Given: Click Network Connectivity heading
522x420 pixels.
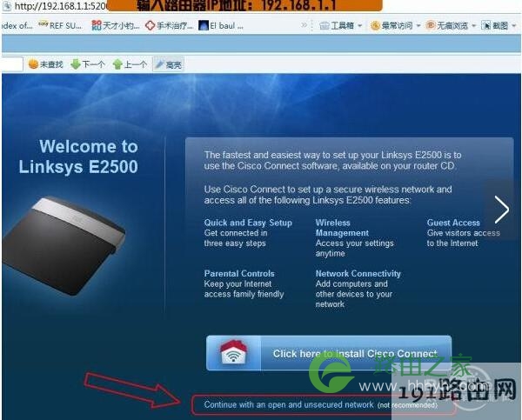Looking at the screenshot, I should coord(358,274).
